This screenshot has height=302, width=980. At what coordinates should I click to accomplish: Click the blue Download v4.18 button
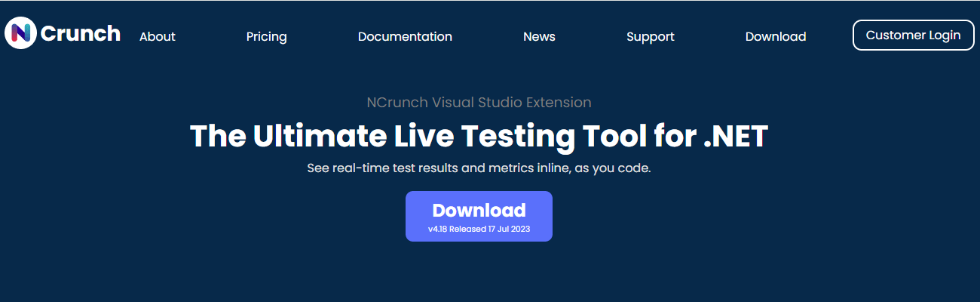point(479,216)
